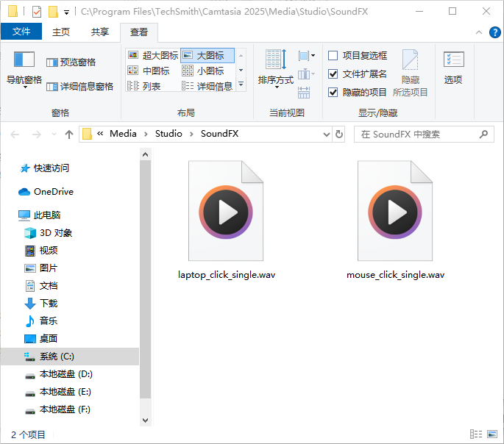Open 3D Objects (3D 对象) folder
This screenshot has width=504, height=444.
(x=49, y=233)
